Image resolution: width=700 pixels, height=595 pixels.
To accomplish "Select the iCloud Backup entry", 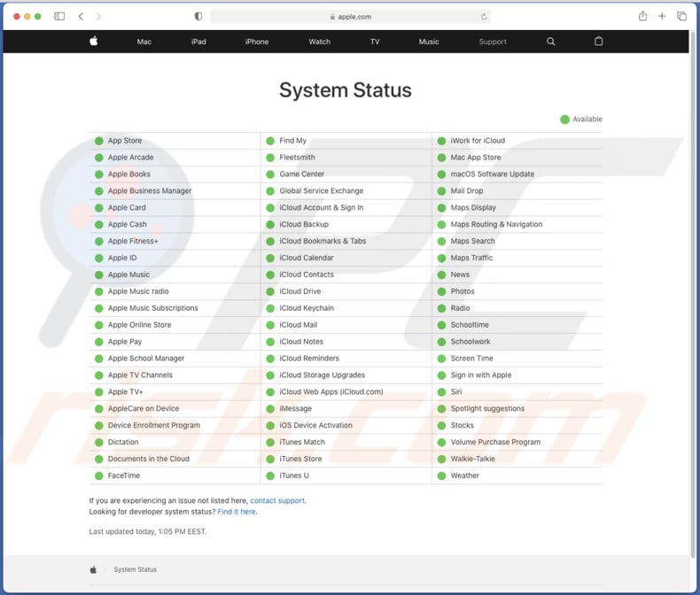I will point(304,224).
